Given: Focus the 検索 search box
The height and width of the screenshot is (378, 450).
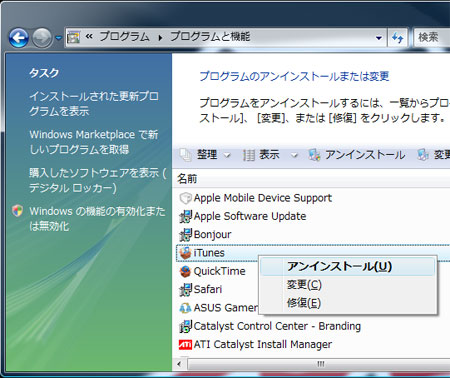Looking at the screenshot, I should pyautogui.click(x=432, y=37).
